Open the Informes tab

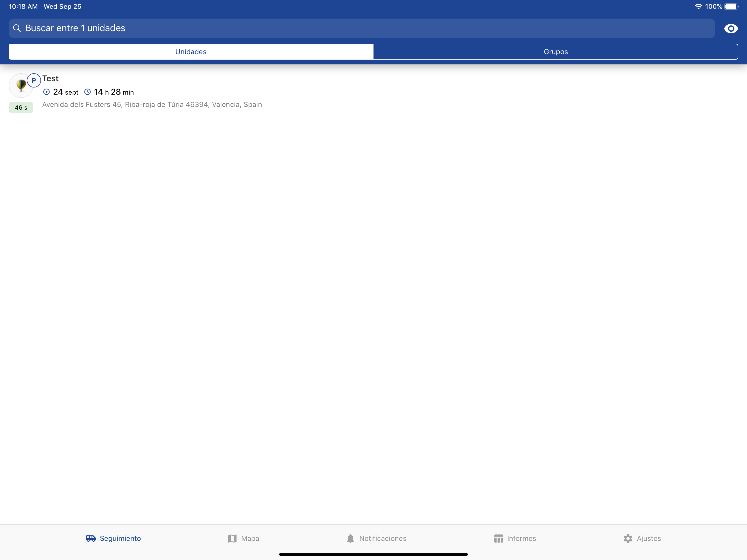coord(515,538)
